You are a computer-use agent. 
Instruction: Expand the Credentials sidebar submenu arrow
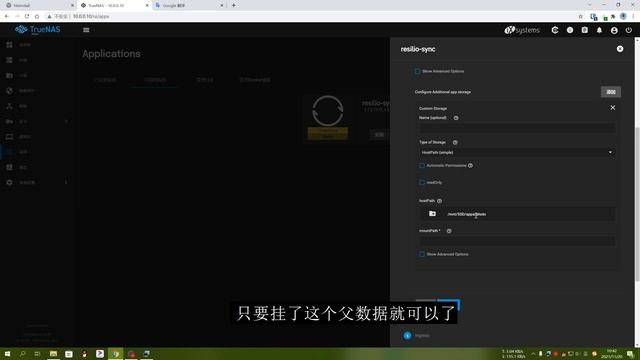point(66,121)
